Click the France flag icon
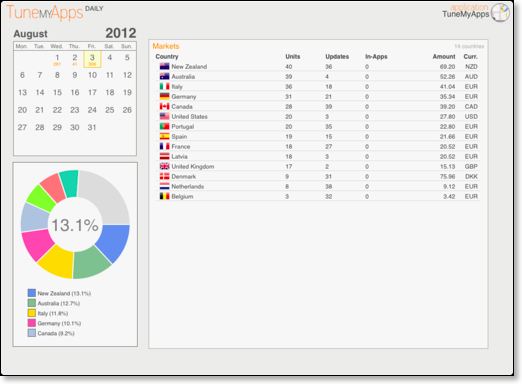 point(164,146)
